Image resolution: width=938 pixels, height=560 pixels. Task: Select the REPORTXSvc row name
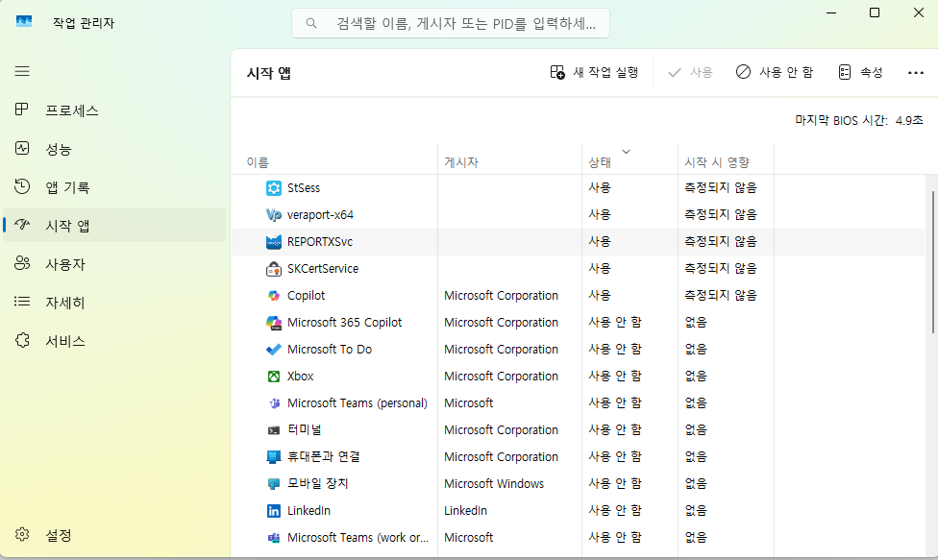pos(320,242)
